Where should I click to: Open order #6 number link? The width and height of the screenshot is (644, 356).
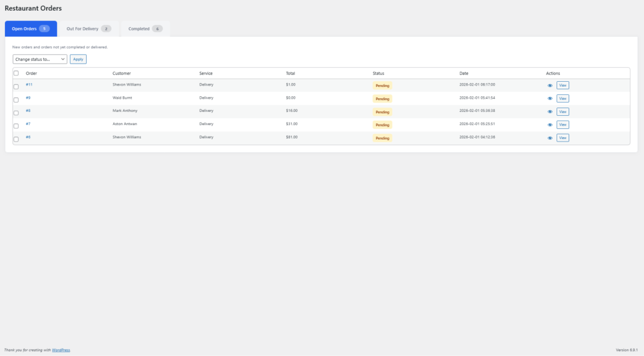28,136
